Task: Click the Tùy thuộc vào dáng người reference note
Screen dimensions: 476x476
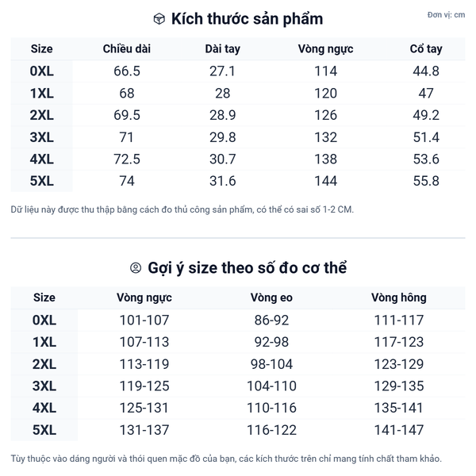Action: pyautogui.click(x=226, y=459)
